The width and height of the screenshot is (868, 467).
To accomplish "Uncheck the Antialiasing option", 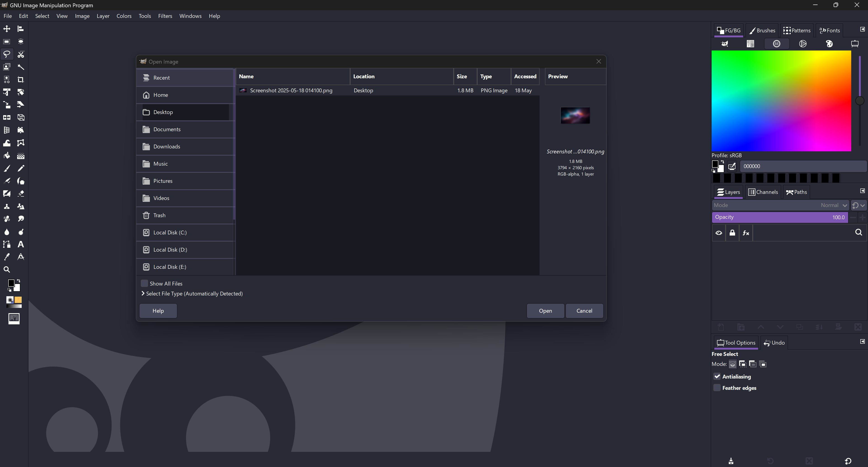I will [717, 377].
